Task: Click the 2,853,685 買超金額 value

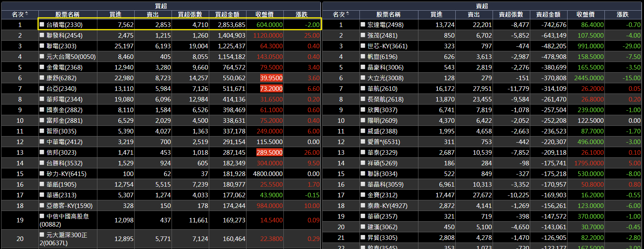Action: (x=232, y=25)
